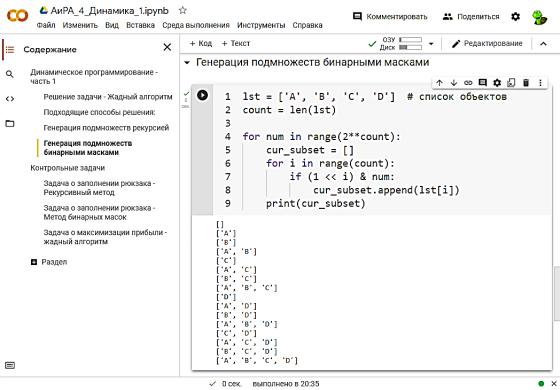The width and height of the screenshot is (560, 390).
Task: Click the notebook title АиРА_4_Динамика_1.ipynb
Action: coord(110,10)
